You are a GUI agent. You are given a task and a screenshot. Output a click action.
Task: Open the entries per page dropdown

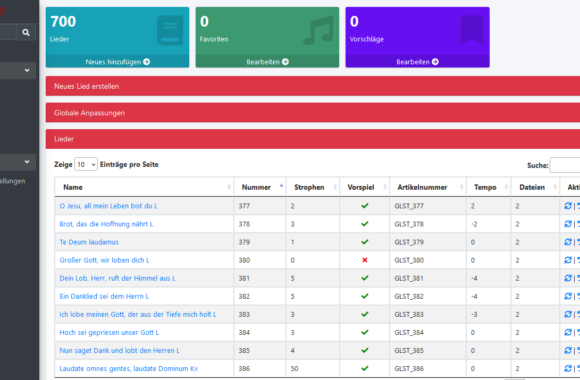tap(86, 164)
